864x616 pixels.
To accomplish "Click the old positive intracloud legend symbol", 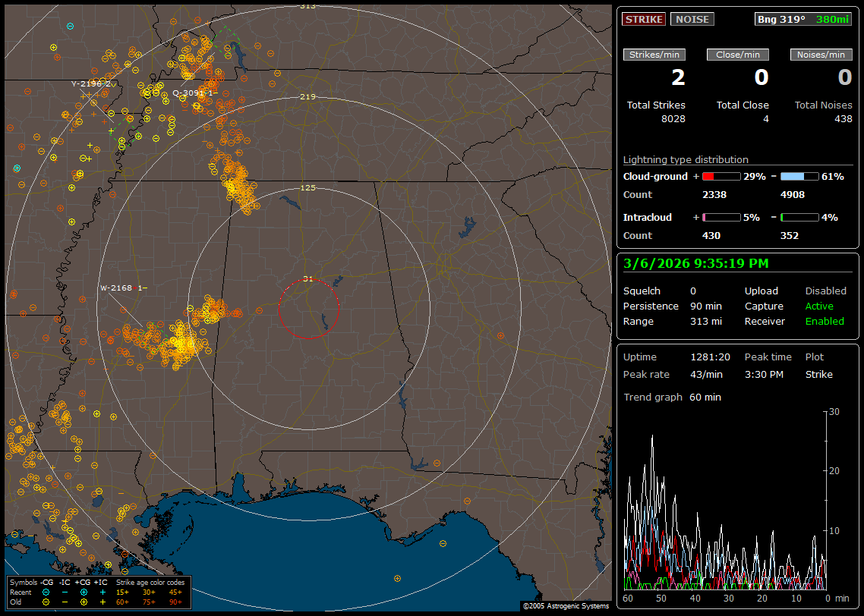I will pyautogui.click(x=102, y=602).
